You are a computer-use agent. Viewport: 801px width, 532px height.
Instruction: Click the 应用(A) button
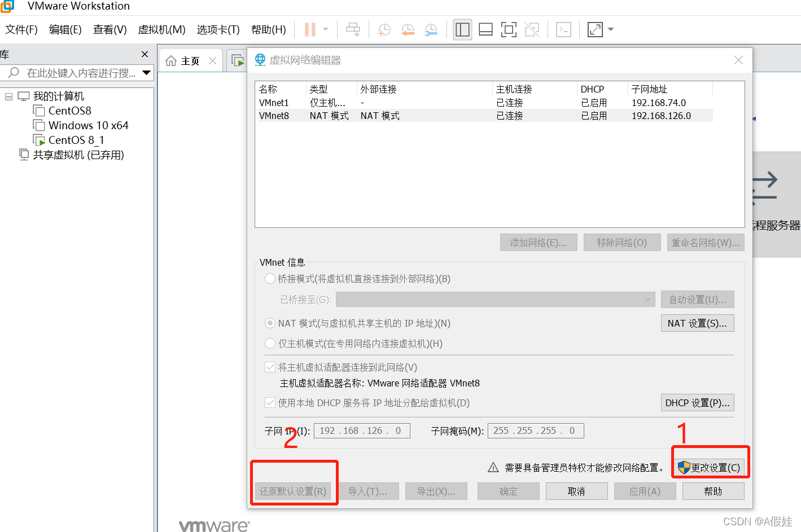(x=645, y=491)
